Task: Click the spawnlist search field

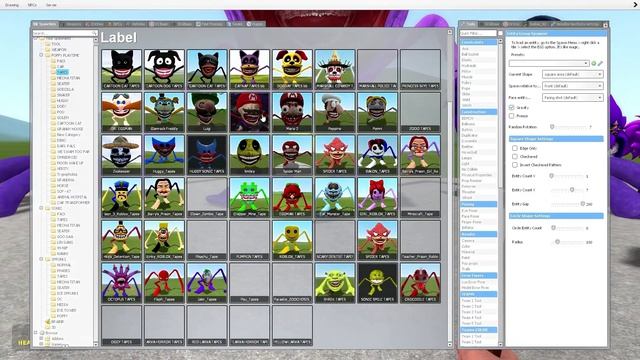Action: tap(64, 33)
